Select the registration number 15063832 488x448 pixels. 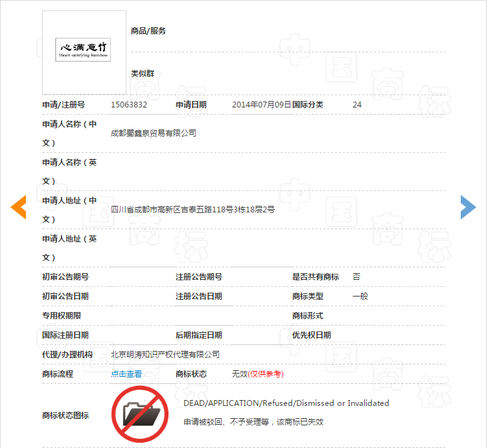pyautogui.click(x=129, y=105)
